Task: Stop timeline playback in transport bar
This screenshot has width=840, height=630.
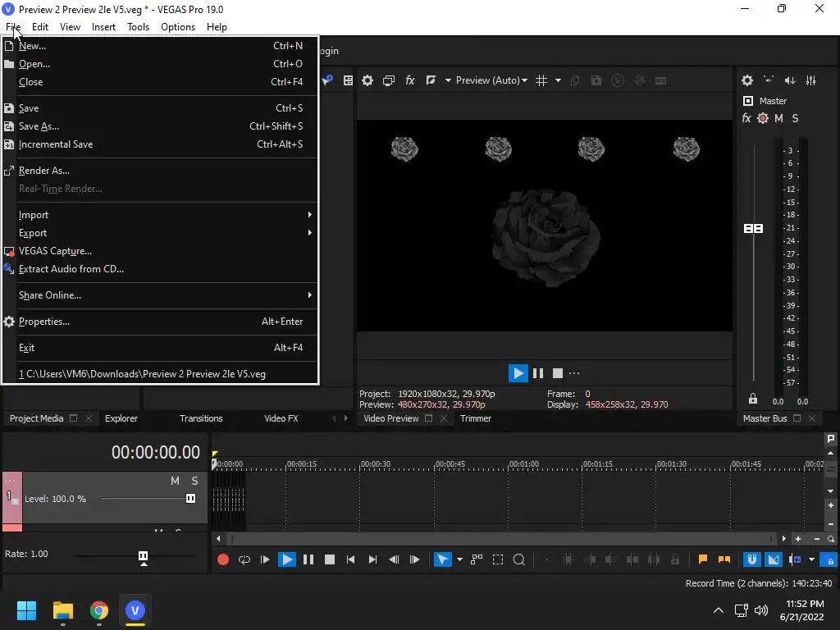Action: tap(330, 559)
